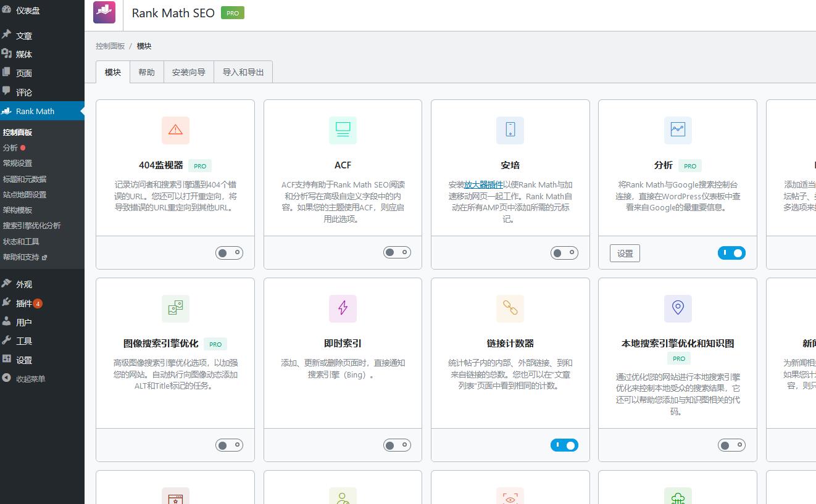Click the 文章 pushpin icon in sidebar
This screenshot has height=504, width=816.
click(6, 35)
